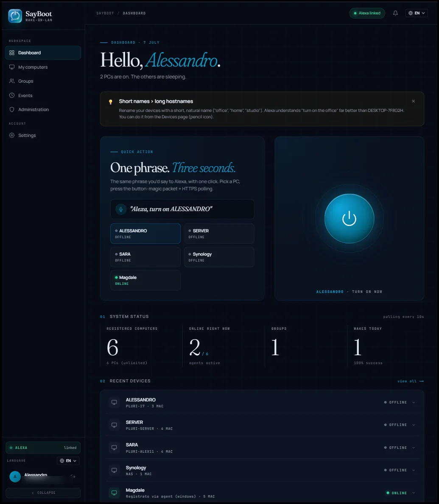Click the SayBoot logo icon

pyautogui.click(x=15, y=16)
